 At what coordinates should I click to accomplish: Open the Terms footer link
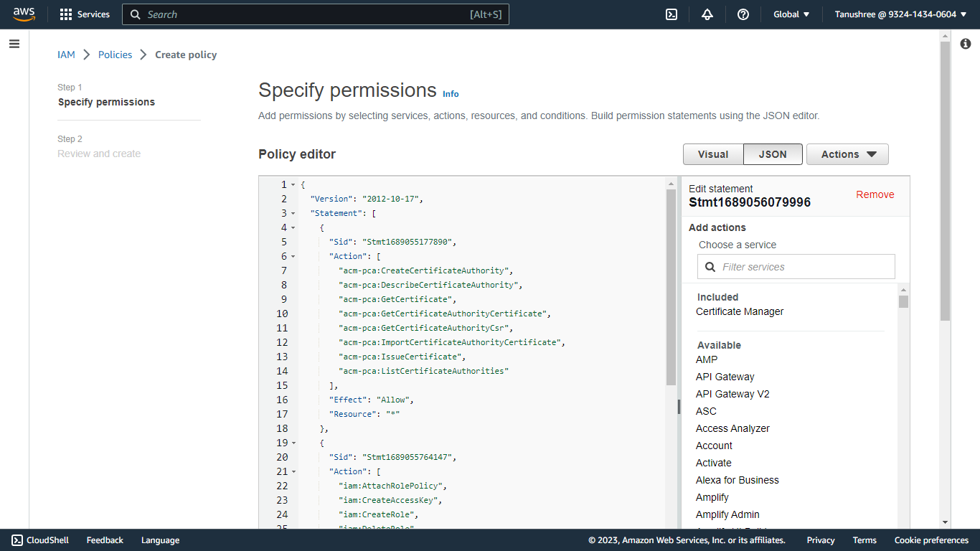click(864, 540)
